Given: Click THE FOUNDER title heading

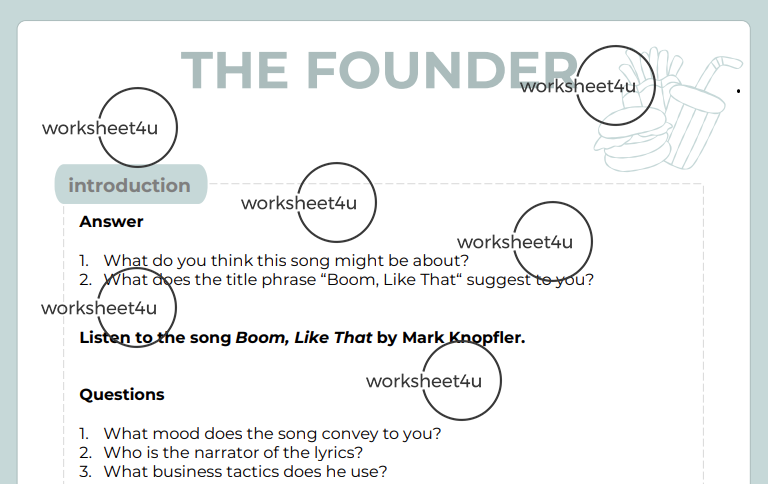Looking at the screenshot, I should 381,71.
